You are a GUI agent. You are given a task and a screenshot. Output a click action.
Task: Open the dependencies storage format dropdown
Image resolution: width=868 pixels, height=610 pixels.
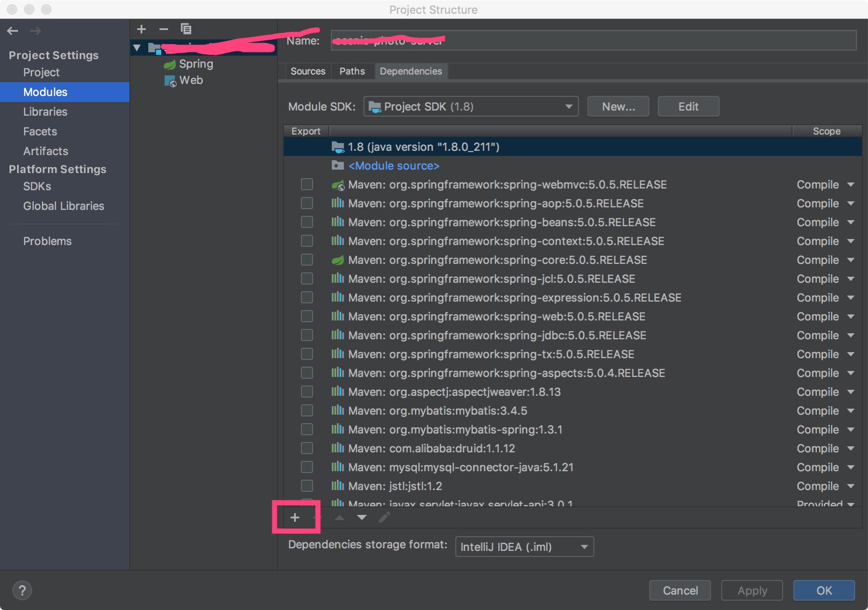(525, 547)
